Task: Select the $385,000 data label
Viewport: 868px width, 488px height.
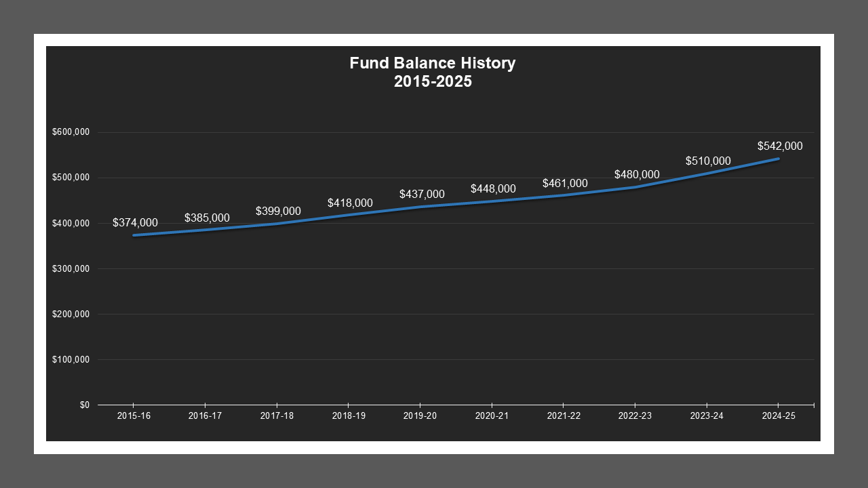Action: click(207, 218)
